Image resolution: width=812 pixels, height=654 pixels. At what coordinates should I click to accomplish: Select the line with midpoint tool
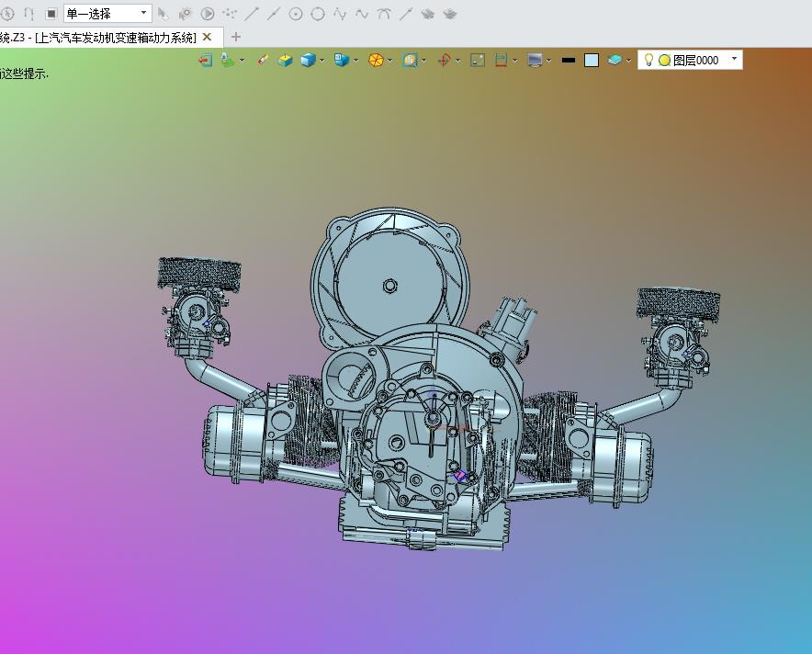coord(274,14)
